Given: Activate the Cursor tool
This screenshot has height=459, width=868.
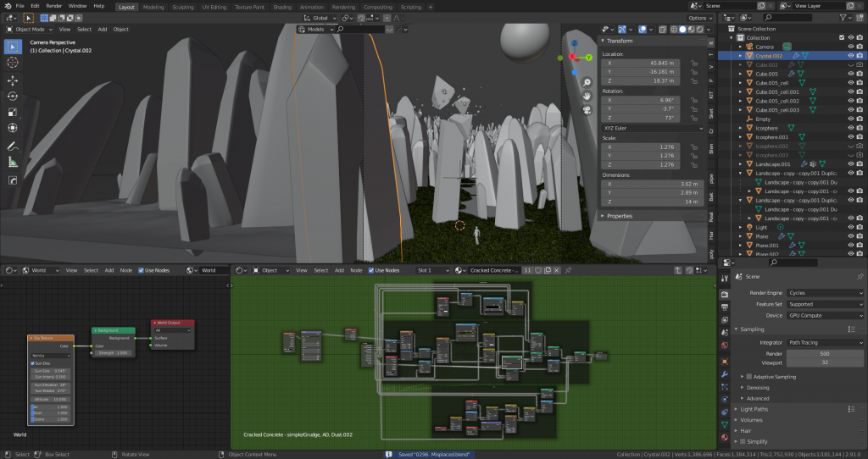Looking at the screenshot, I should coord(13,62).
